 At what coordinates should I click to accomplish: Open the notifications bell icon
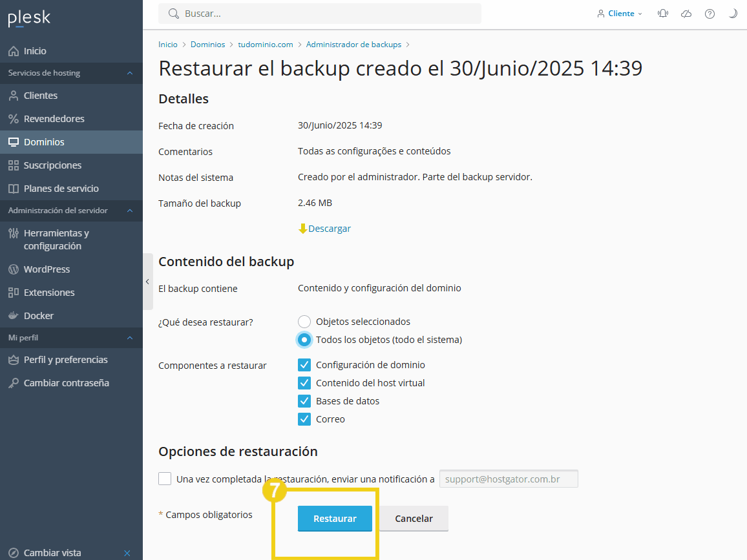(x=663, y=14)
